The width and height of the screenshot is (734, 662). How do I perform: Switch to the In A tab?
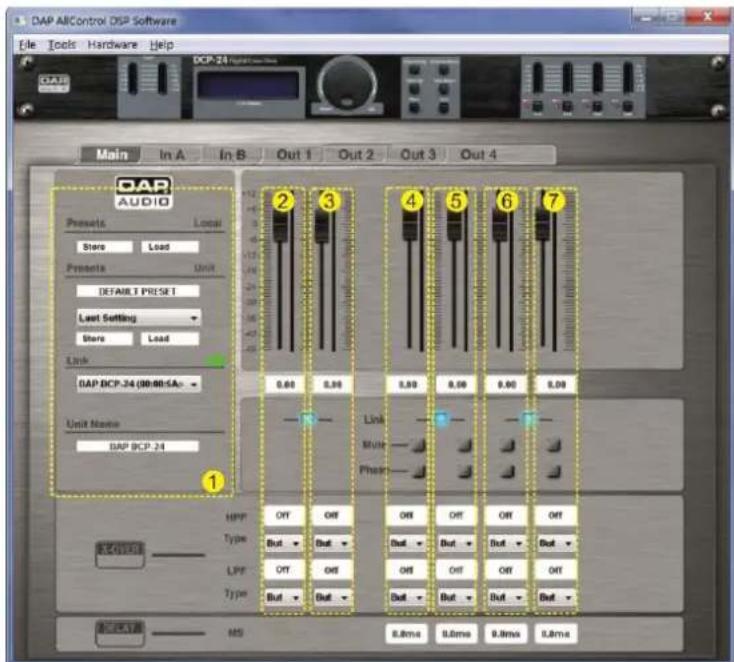[172, 154]
